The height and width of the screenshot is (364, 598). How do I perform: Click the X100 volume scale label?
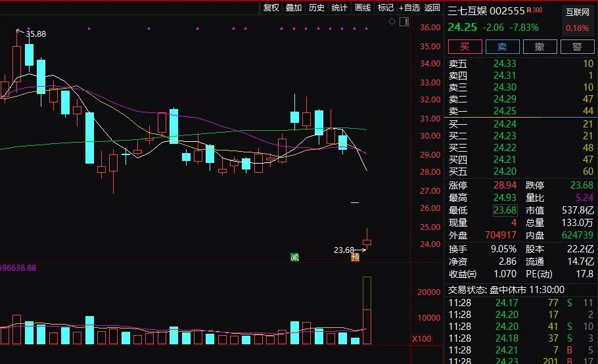click(421, 339)
